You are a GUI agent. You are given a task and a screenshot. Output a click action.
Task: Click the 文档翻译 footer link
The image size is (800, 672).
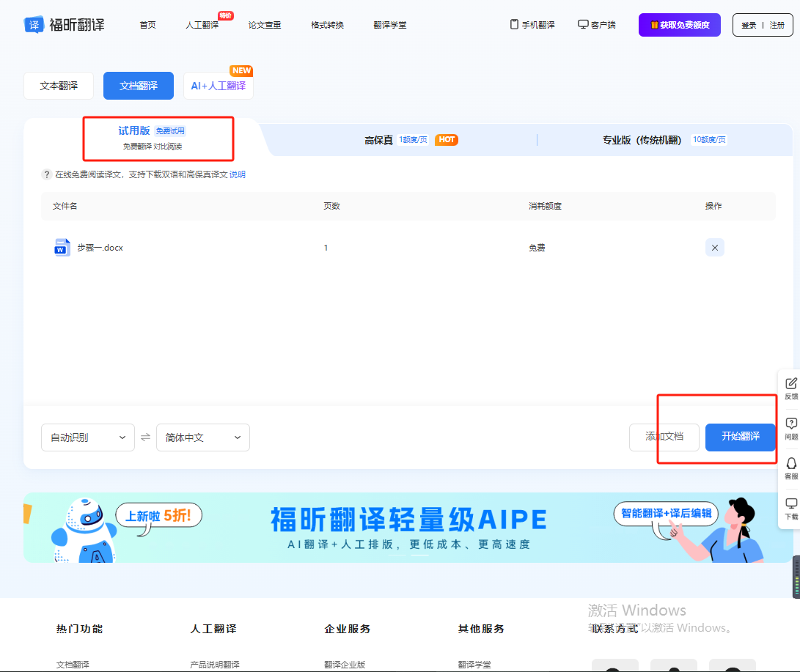[73, 665]
